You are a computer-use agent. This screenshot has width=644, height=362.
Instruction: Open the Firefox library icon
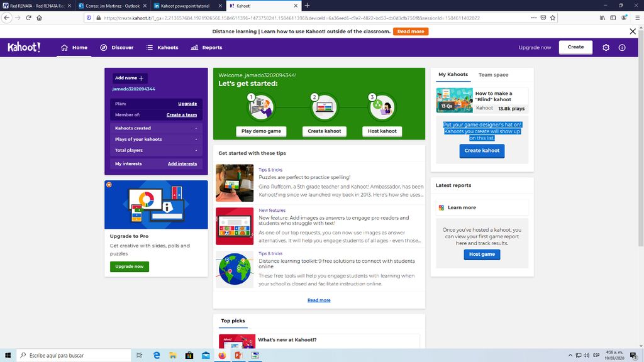tap(602, 18)
